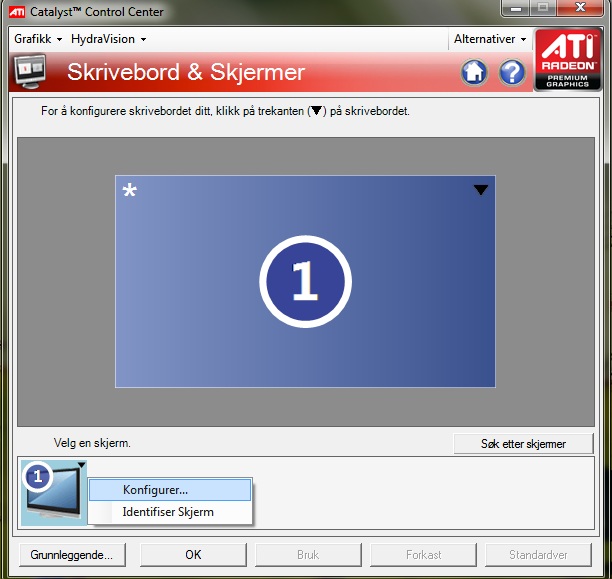
Task: Click the ATI Radeon Premium Graphics logo
Action: [568, 60]
